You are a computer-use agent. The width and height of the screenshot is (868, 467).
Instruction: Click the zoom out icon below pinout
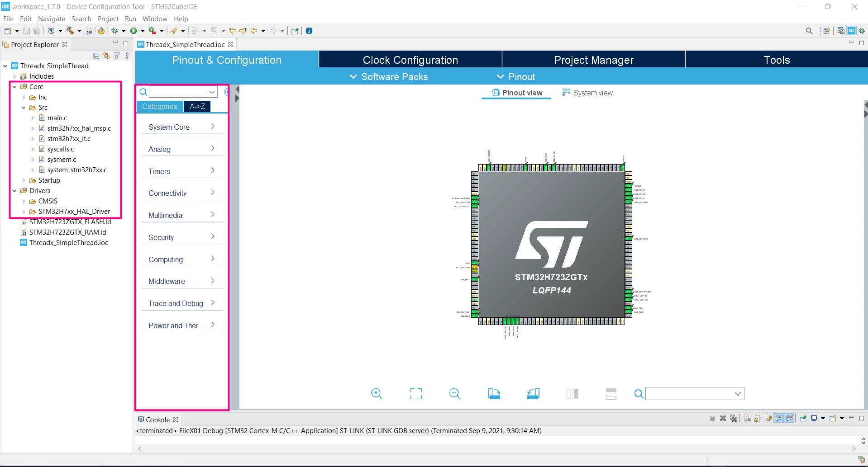coord(455,393)
